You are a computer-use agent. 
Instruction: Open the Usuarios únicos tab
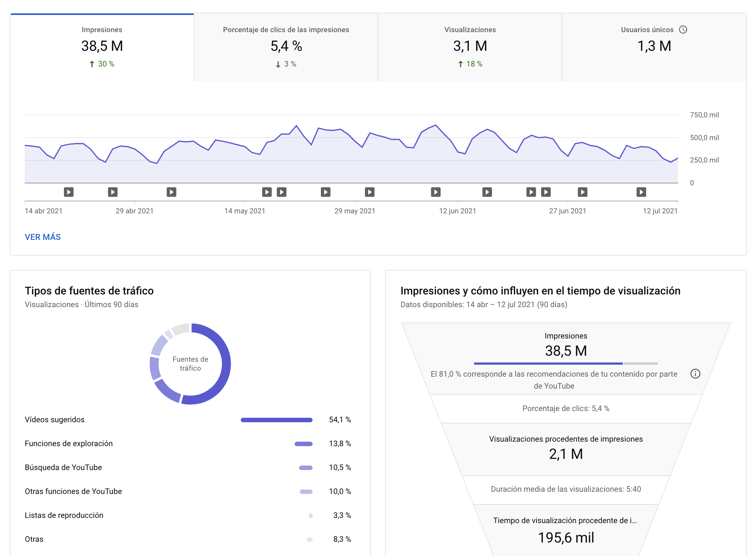pos(654,47)
